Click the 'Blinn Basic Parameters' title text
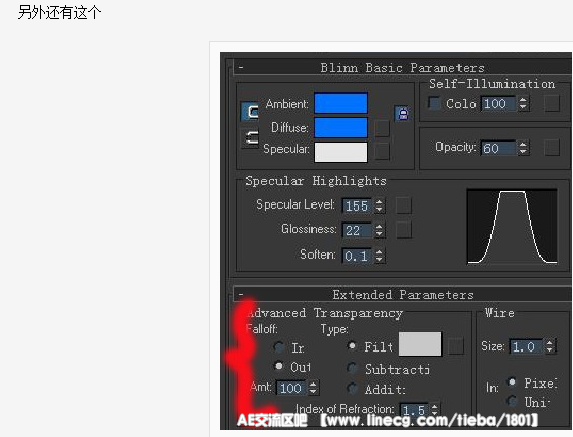The width and height of the screenshot is (573, 437). (402, 68)
